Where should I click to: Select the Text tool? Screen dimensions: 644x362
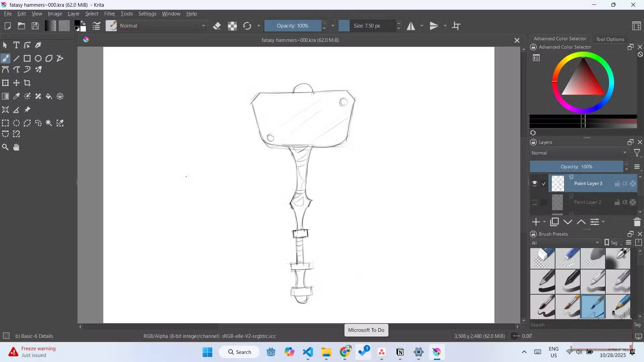(16, 45)
